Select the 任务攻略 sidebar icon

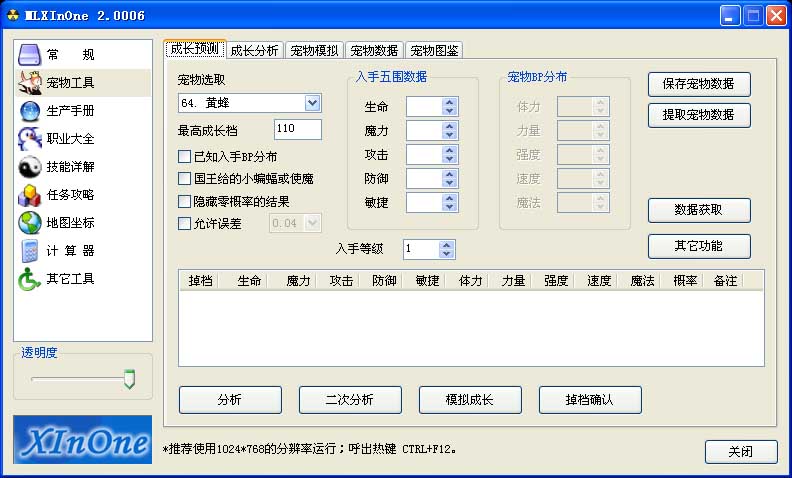pyautogui.click(x=30, y=194)
